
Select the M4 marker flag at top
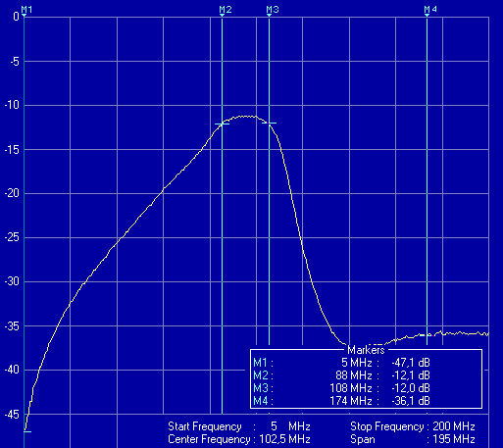tap(430, 10)
